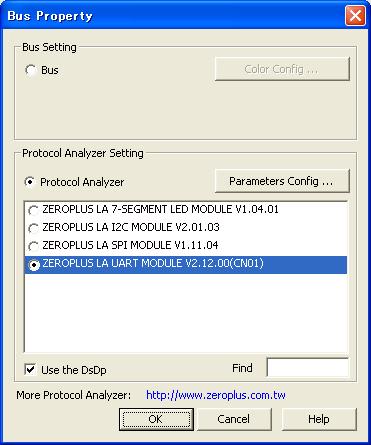371x445 pixels.
Task: Select the Protocol Analyzer radio button
Action: coord(30,182)
